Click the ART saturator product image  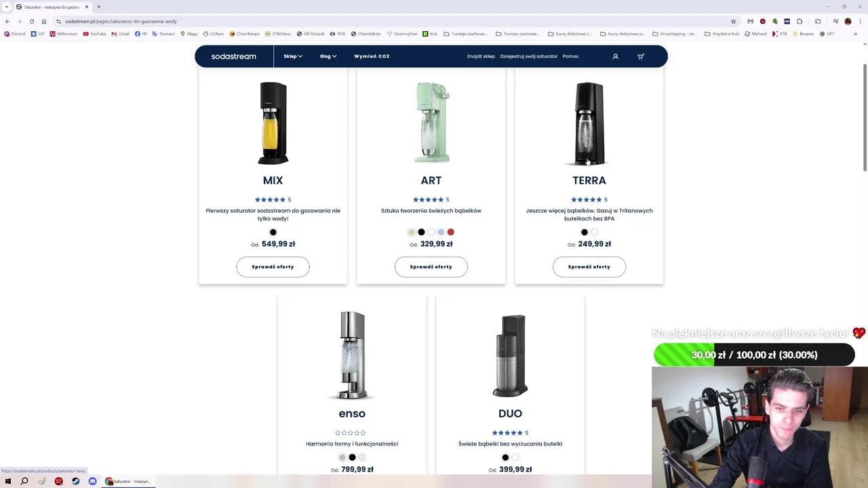[431, 123]
